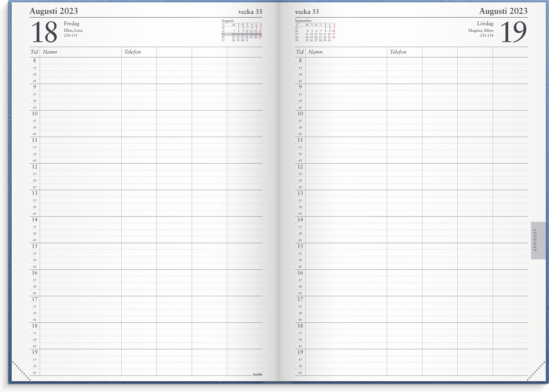Image resolution: width=549 pixels, height=392 pixels.
Task: Click the right page 'Augusti 2023' heading
Action: tap(503, 11)
